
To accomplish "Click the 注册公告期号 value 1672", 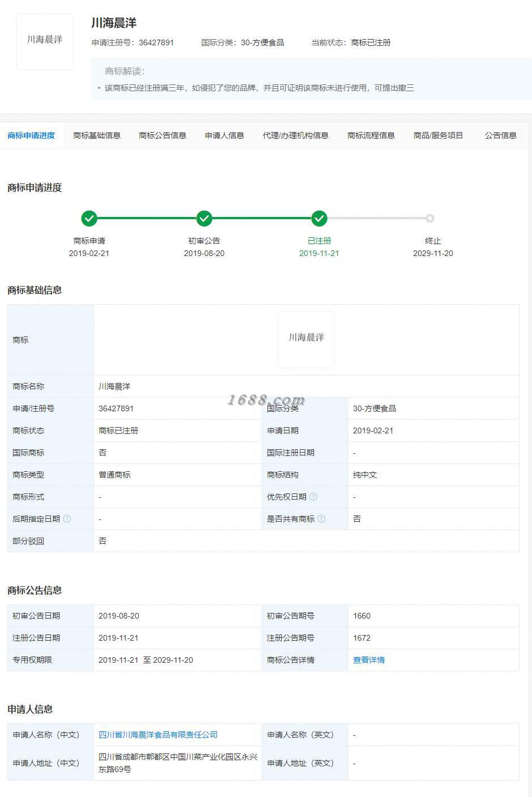I will tap(361, 638).
